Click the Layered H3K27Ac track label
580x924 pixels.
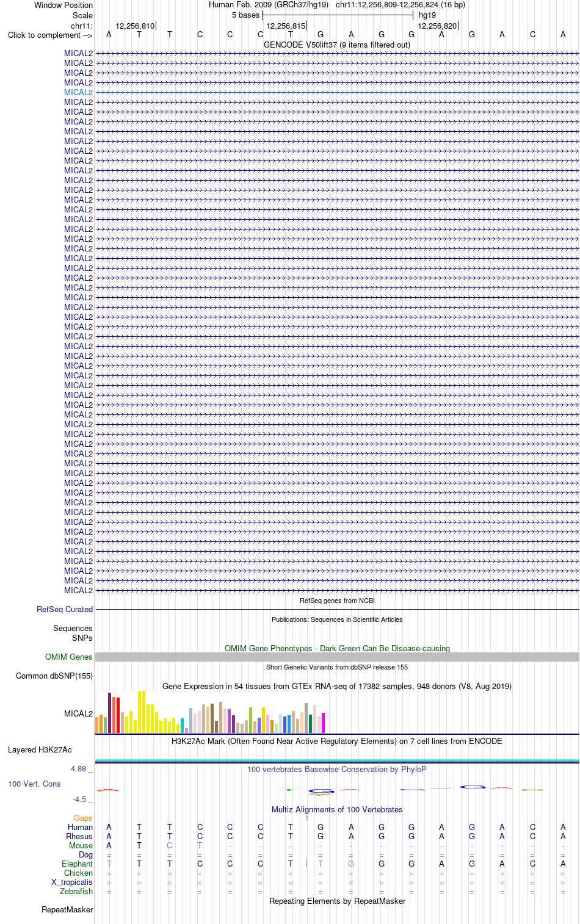coord(40,749)
